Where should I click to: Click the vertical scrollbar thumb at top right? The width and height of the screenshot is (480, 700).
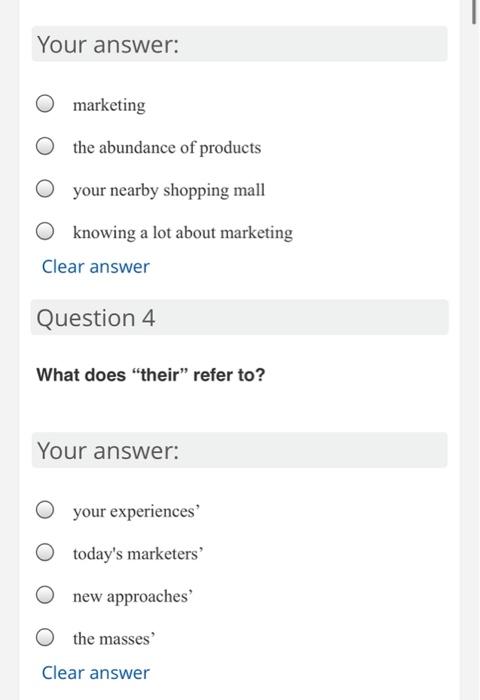click(474, 12)
